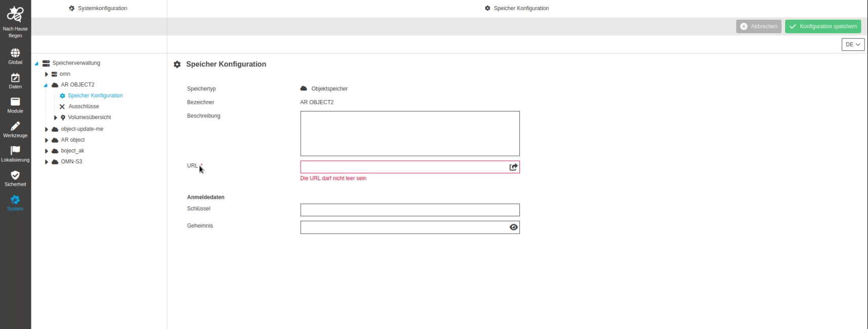Click the boject_ak cloud icon
This screenshot has height=329, width=868.
coord(55,151)
